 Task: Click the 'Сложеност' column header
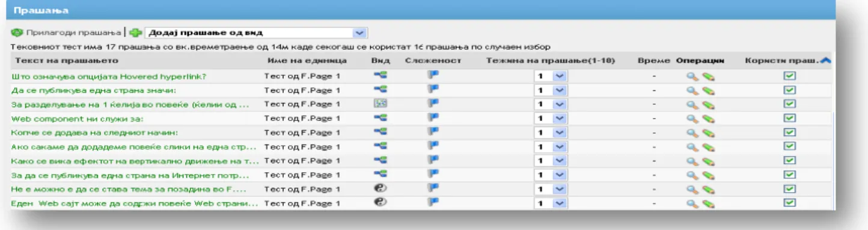[x=433, y=61]
